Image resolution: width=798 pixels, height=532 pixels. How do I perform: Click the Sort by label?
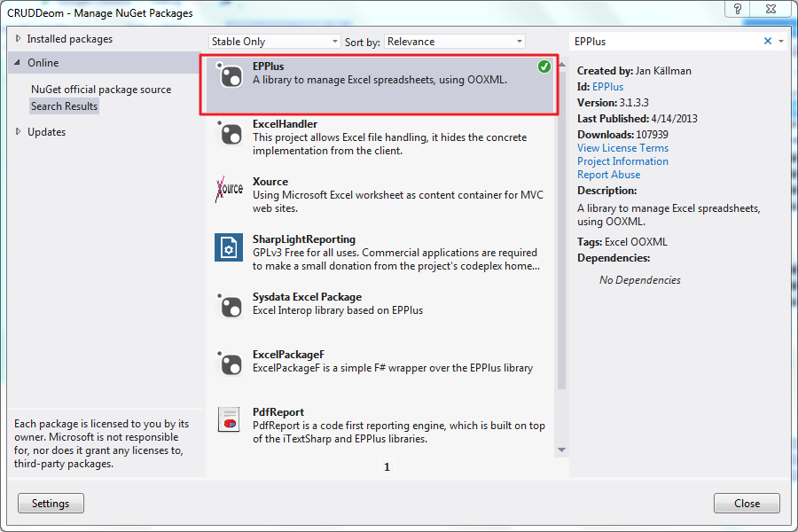(363, 42)
